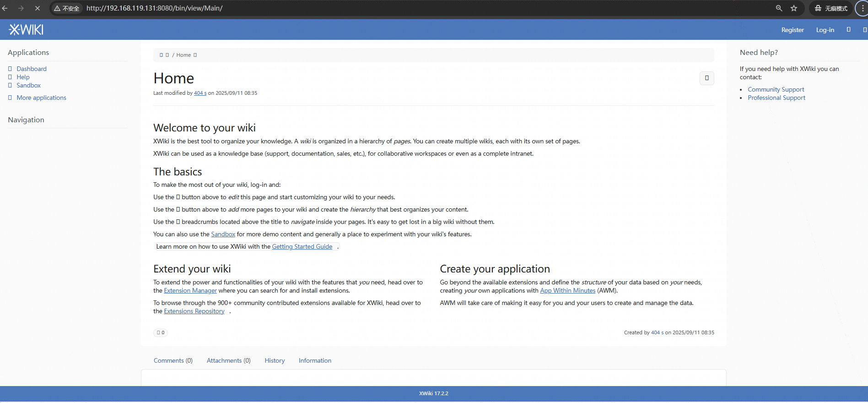868x403 pixels.
Task: Open the Getting Started Guide link
Action: (302, 246)
